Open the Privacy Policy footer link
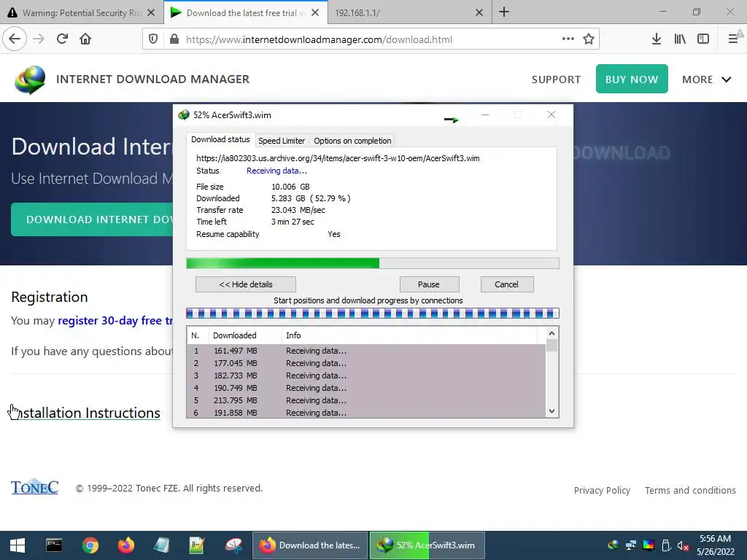The height and width of the screenshot is (560, 747). coord(602,490)
